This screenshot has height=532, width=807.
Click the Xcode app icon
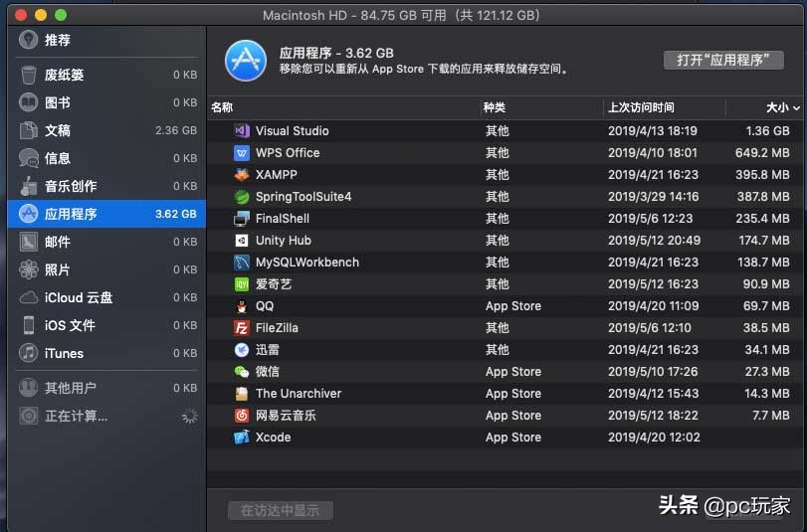[x=242, y=438]
